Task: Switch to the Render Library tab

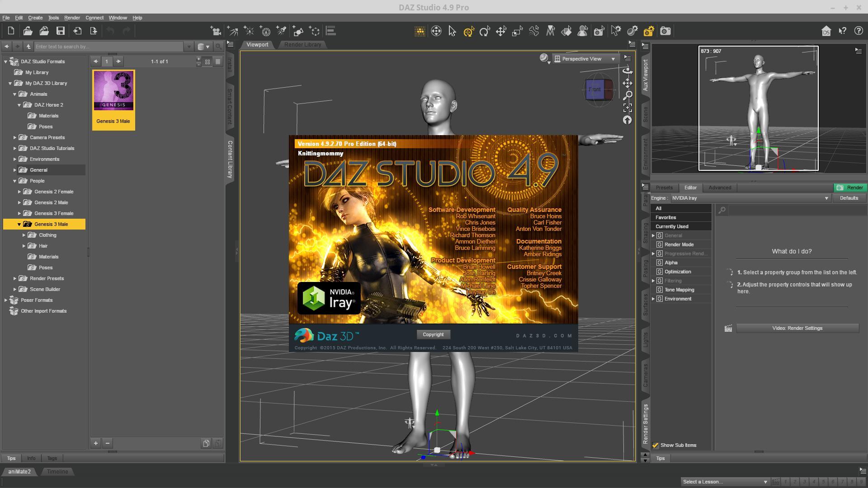Action: [x=302, y=45]
